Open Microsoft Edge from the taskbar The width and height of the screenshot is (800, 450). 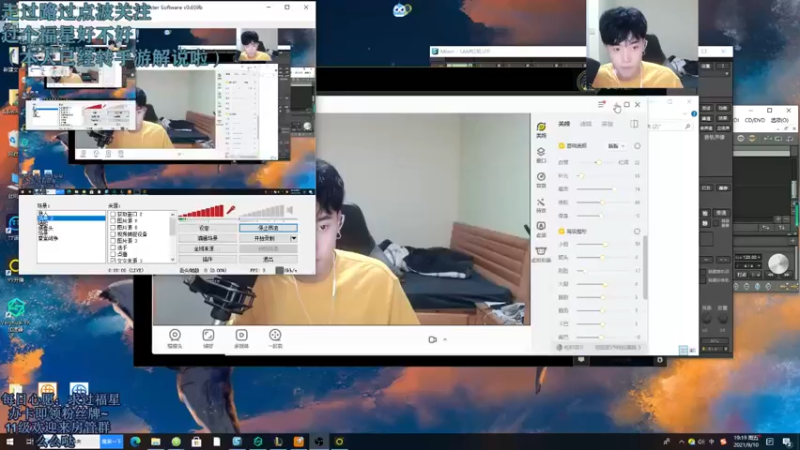coord(135,441)
